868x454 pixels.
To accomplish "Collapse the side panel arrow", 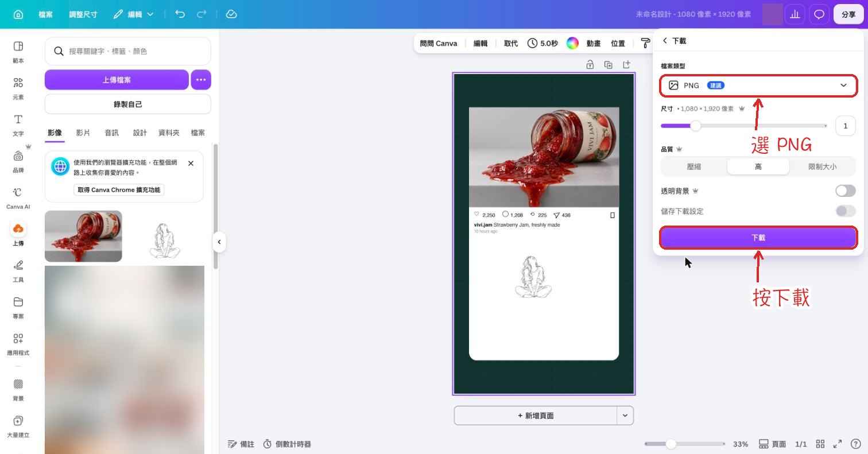I will click(x=219, y=242).
